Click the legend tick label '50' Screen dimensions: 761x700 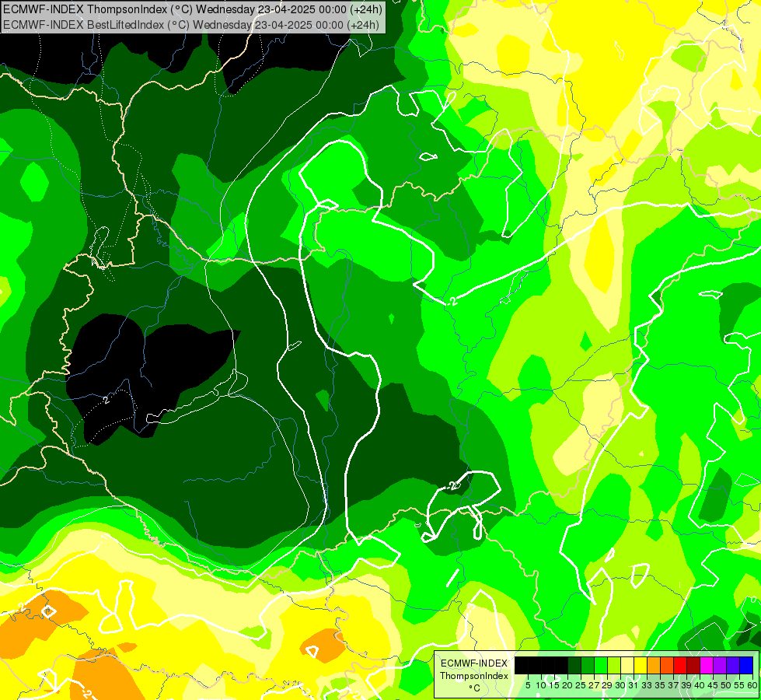727,685
